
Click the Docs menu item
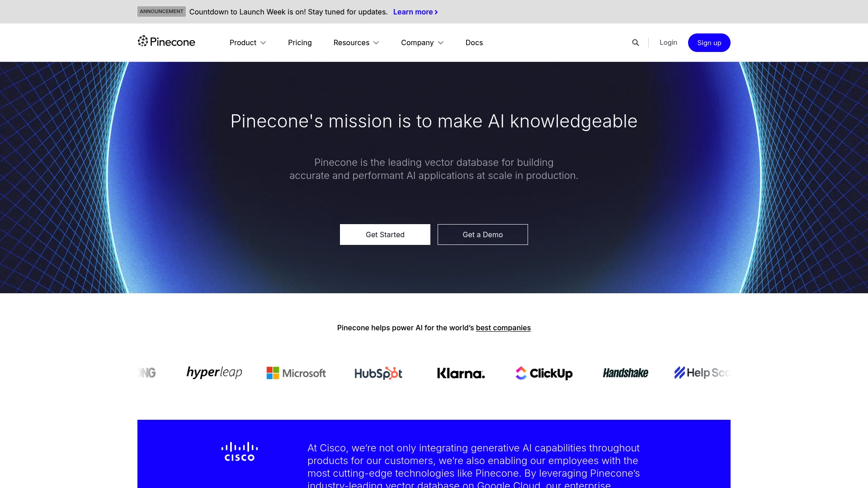click(474, 42)
